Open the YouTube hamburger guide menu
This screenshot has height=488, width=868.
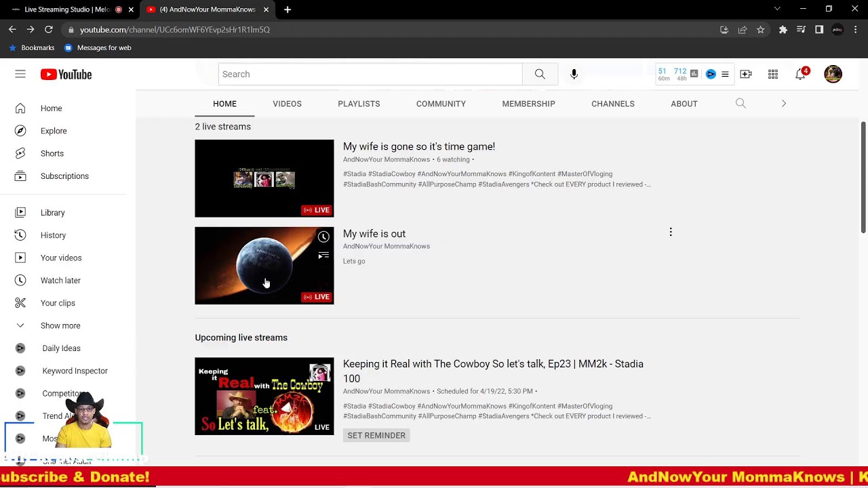(x=20, y=74)
